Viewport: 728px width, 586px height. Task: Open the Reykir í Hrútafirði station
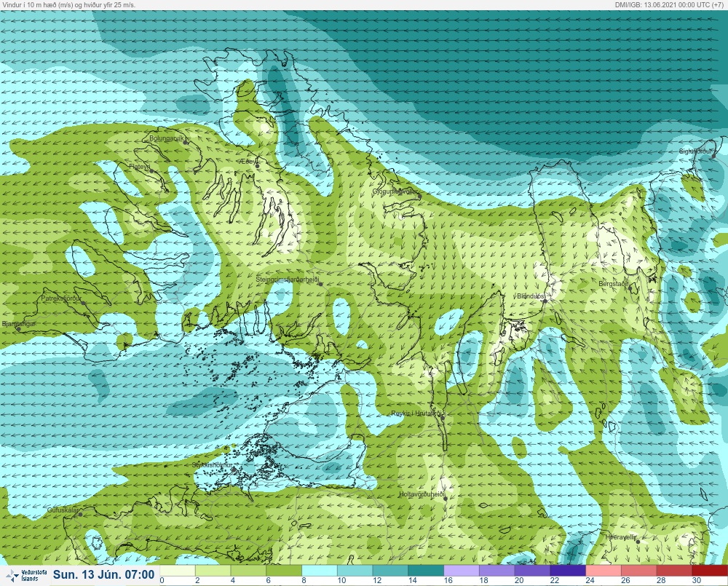tap(443, 418)
